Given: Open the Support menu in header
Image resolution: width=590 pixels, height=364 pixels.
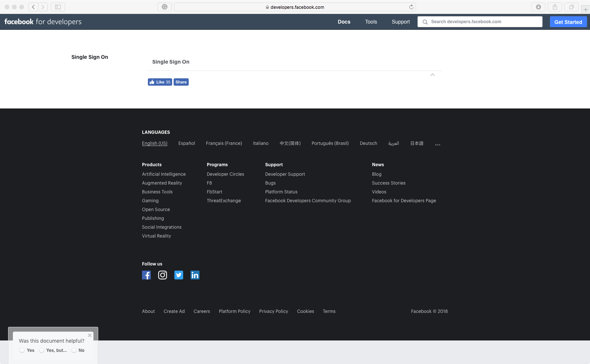Looking at the screenshot, I should point(401,22).
